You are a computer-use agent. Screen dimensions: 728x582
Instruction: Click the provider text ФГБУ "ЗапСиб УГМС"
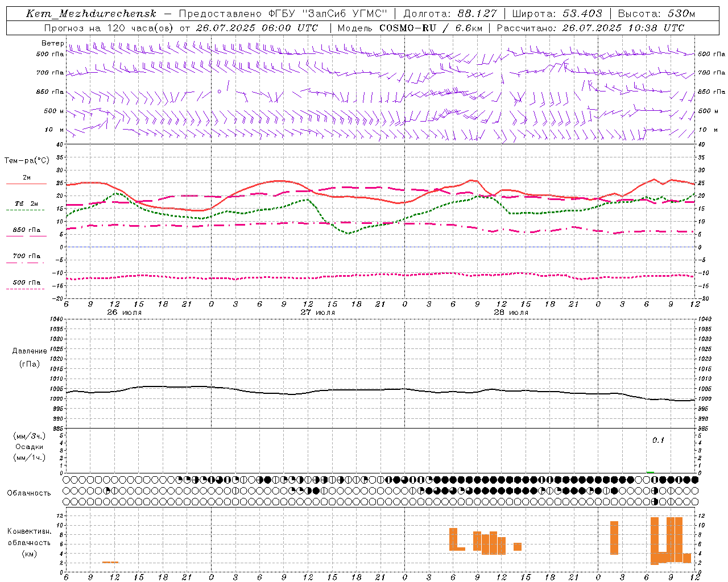point(328,14)
